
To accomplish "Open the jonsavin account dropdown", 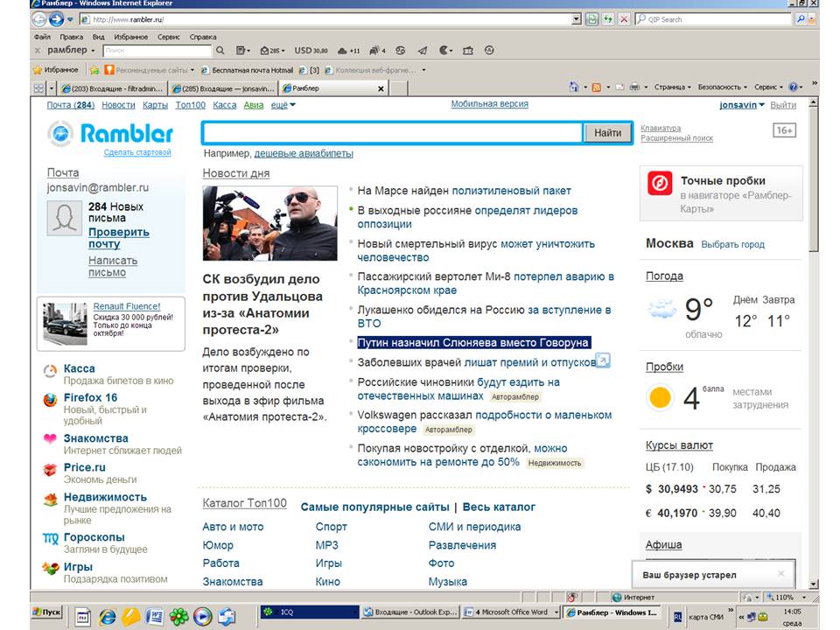I will click(x=742, y=105).
